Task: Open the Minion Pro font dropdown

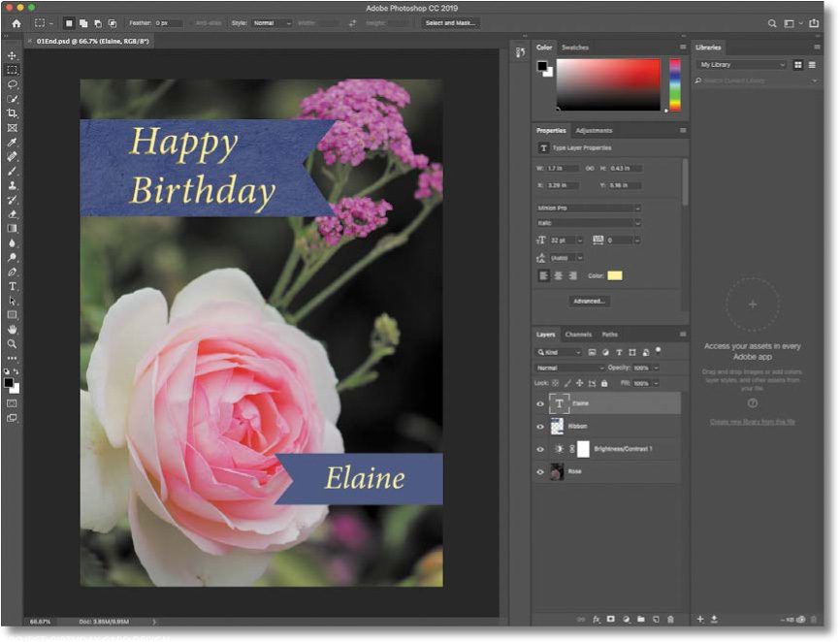Action: [x=589, y=208]
